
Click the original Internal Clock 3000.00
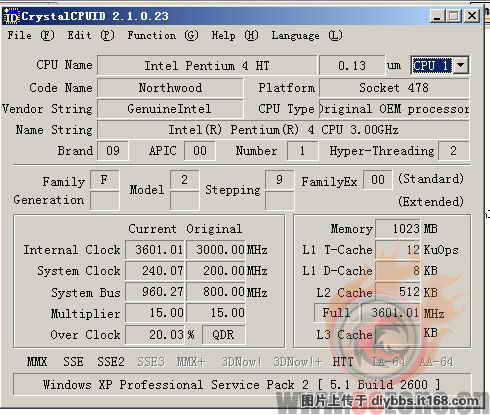[216, 249]
